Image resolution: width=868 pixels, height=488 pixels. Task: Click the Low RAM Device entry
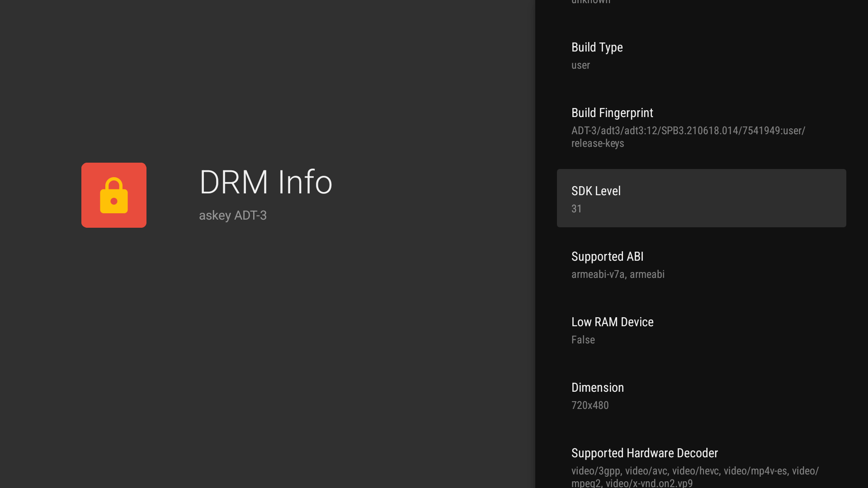click(x=613, y=322)
